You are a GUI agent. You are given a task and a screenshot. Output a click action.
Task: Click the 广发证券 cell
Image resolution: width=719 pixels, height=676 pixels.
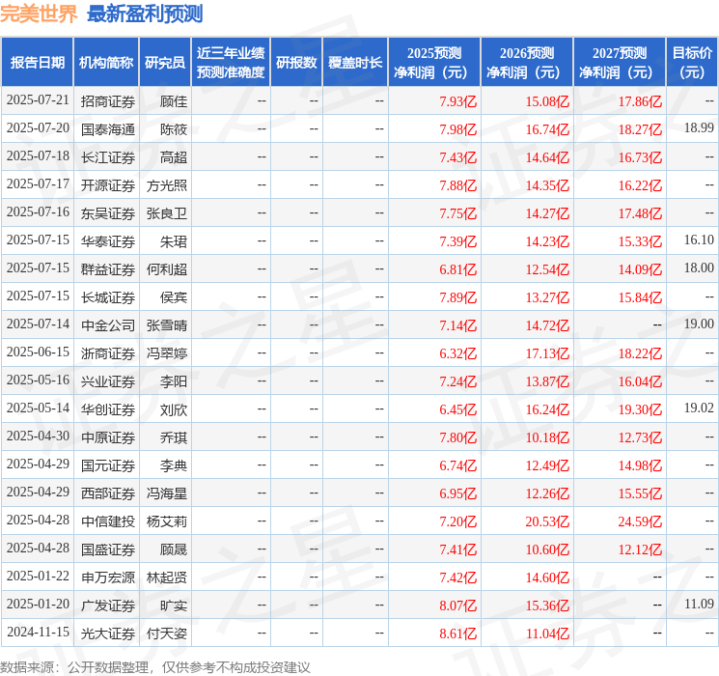tap(108, 604)
